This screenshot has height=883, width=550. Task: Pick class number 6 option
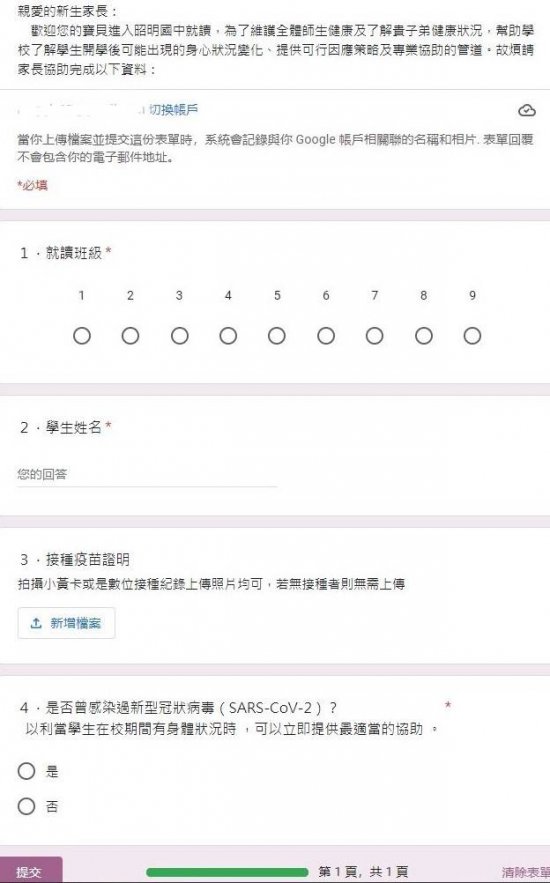coord(326,336)
